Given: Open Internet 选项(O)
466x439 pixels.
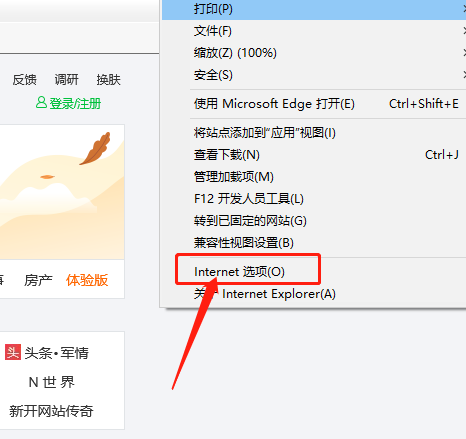Looking at the screenshot, I should 314,272.
